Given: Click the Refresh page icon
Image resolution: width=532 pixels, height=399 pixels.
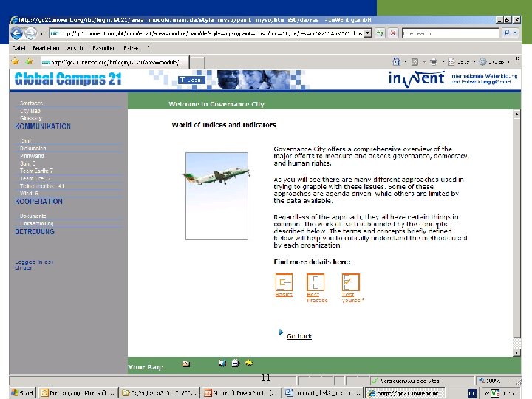Looking at the screenshot, I should (x=380, y=33).
